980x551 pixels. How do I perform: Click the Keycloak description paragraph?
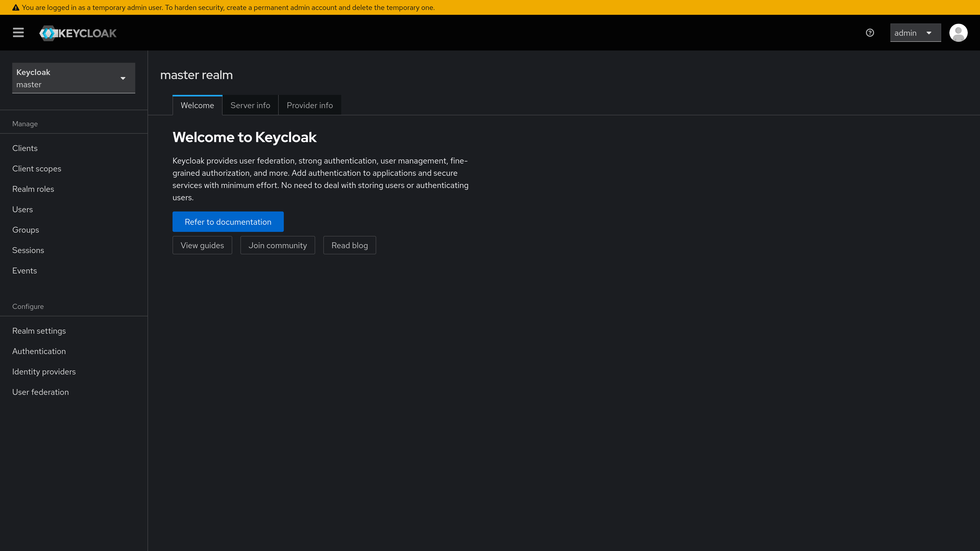pos(320,179)
